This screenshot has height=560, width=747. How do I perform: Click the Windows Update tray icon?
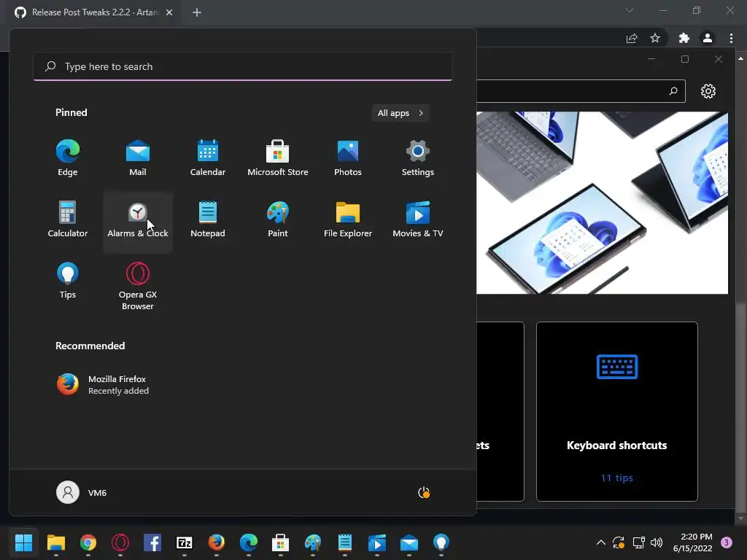tap(619, 542)
